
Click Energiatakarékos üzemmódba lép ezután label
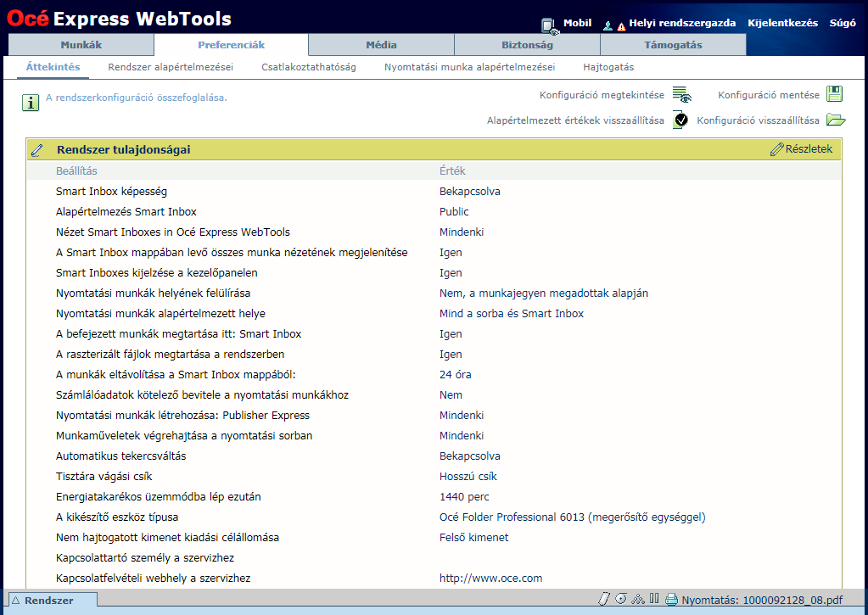tap(159, 497)
